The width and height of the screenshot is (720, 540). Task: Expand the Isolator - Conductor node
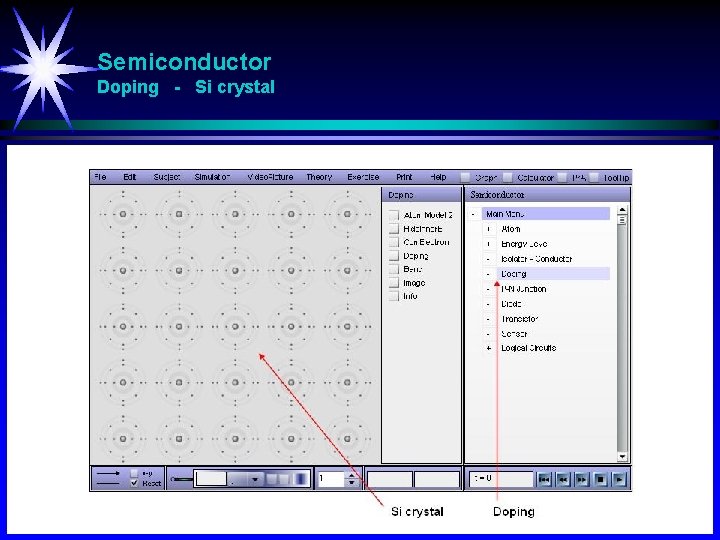pyautogui.click(x=489, y=259)
